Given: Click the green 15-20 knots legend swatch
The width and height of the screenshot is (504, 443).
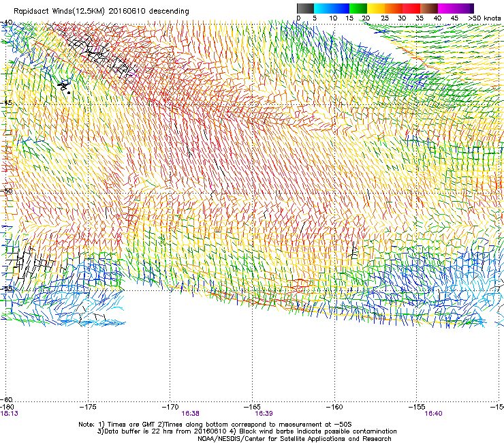Looking at the screenshot, I should [x=358, y=8].
